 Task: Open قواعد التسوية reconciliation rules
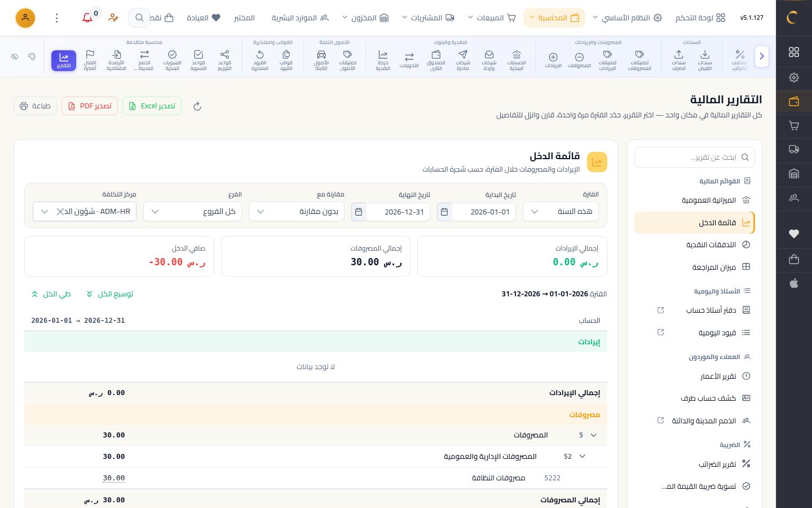click(198, 60)
